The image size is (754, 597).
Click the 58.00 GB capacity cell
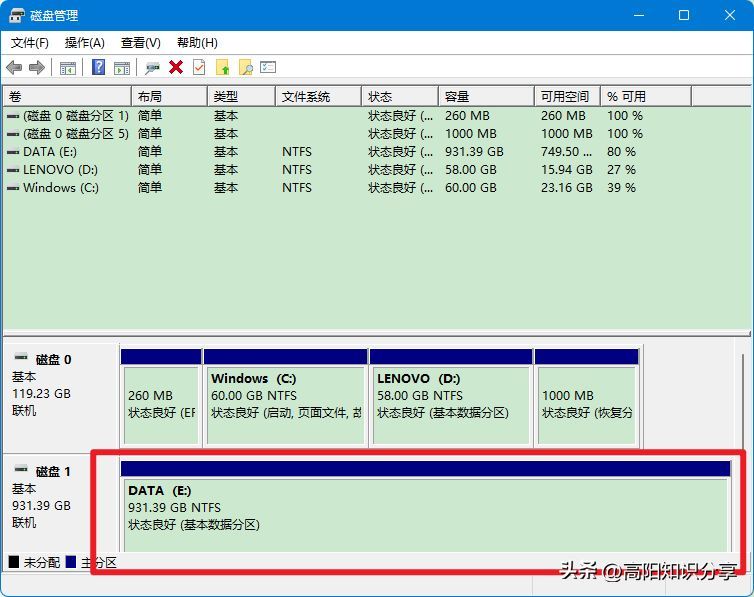coord(471,170)
